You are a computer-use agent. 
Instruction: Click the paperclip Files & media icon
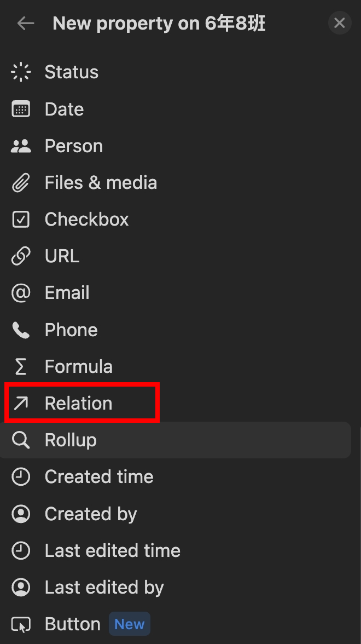[x=21, y=183]
